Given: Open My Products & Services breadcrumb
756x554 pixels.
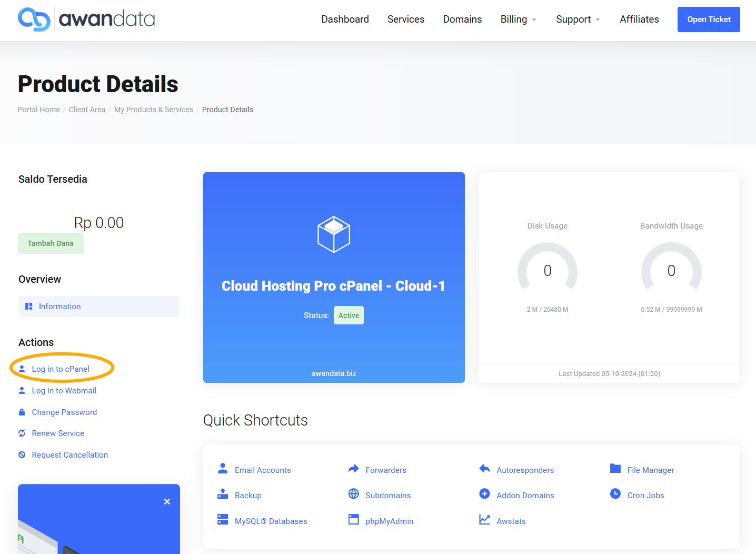Looking at the screenshot, I should [154, 110].
